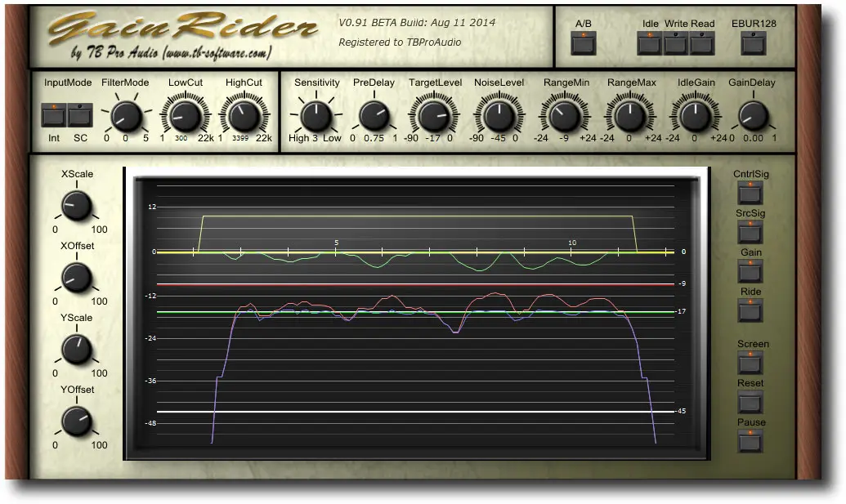
Task: Click the 'Registered to TBProAudio' text
Action: point(400,42)
